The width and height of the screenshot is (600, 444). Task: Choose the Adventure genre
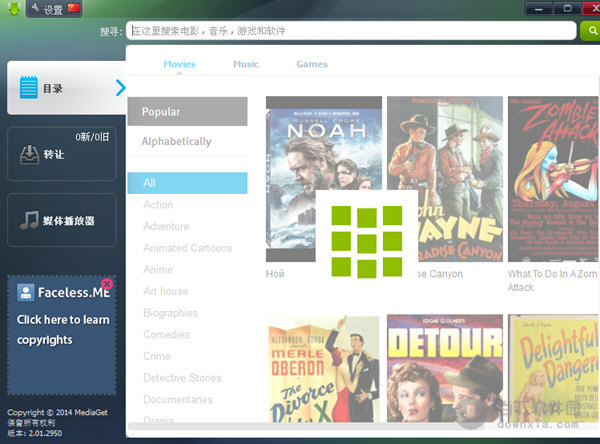(166, 226)
